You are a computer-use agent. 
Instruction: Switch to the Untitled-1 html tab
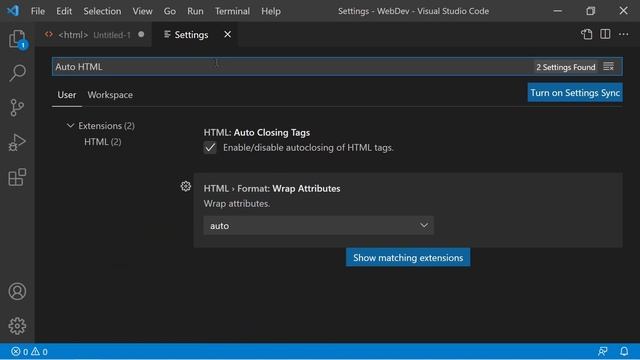click(x=94, y=35)
